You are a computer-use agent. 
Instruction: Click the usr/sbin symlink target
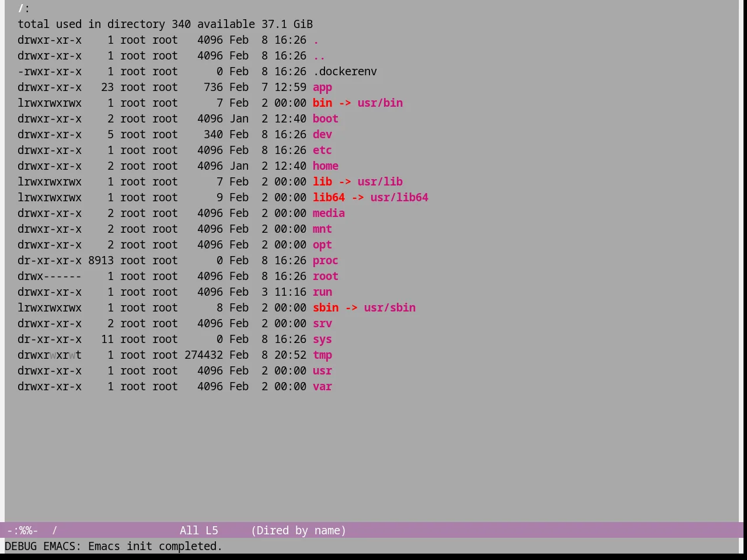390,307
